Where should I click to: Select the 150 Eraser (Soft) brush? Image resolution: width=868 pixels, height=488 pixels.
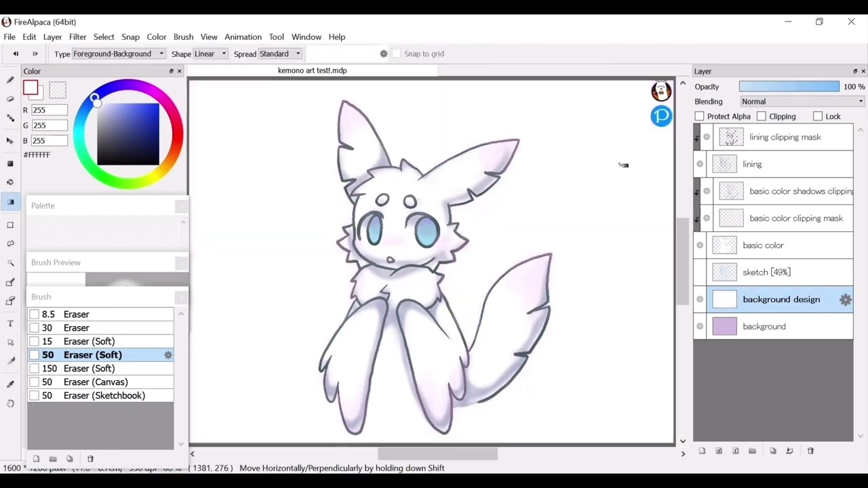click(x=100, y=369)
